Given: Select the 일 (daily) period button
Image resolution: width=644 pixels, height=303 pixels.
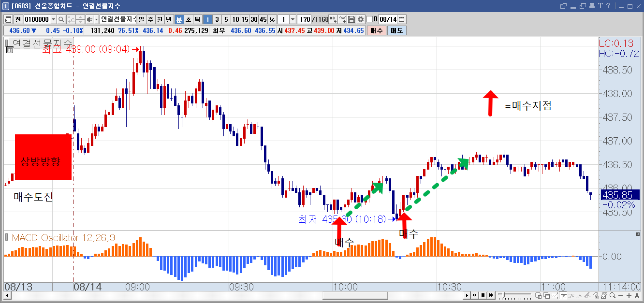Looking at the screenshot, I should coord(141,19).
